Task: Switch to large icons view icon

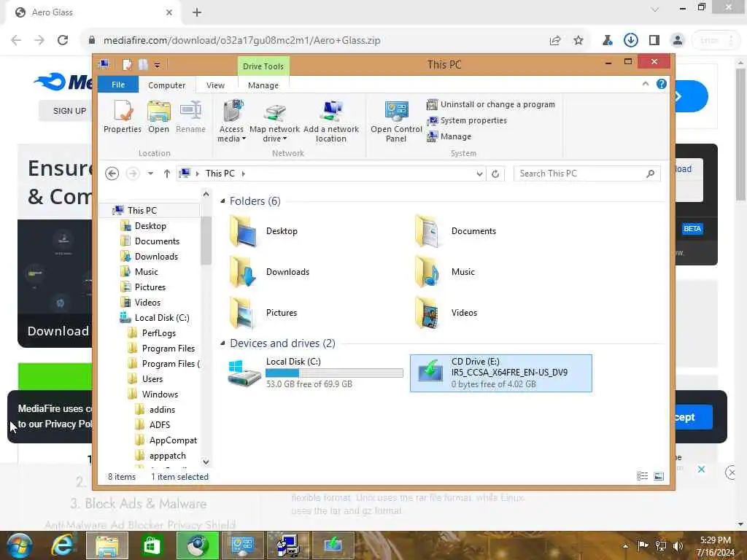Action: pyautogui.click(x=659, y=475)
